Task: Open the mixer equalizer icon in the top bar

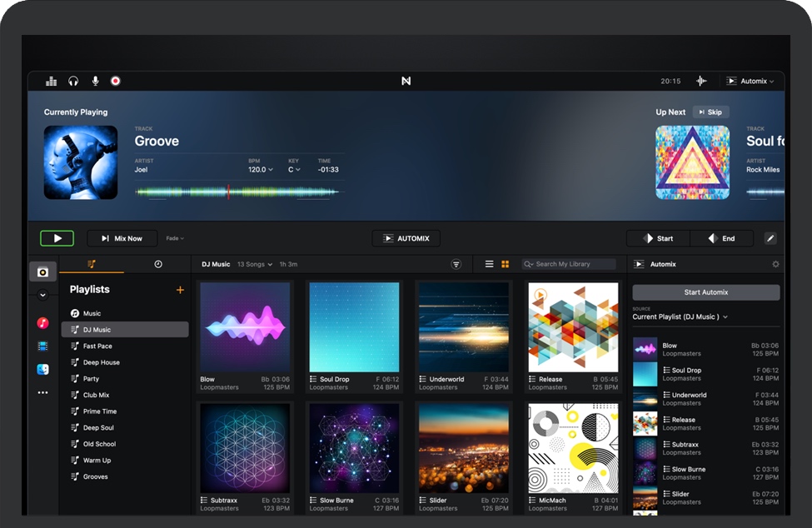Action: pos(52,82)
